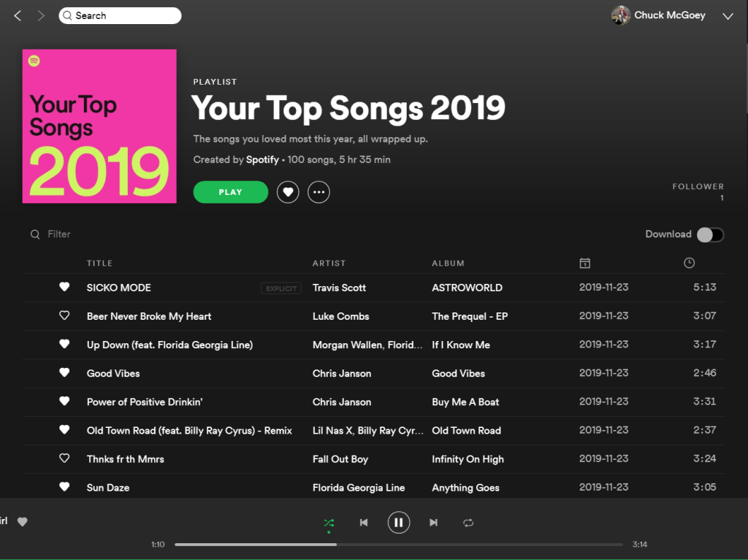
Task: Go to the previous track
Action: coord(364,522)
